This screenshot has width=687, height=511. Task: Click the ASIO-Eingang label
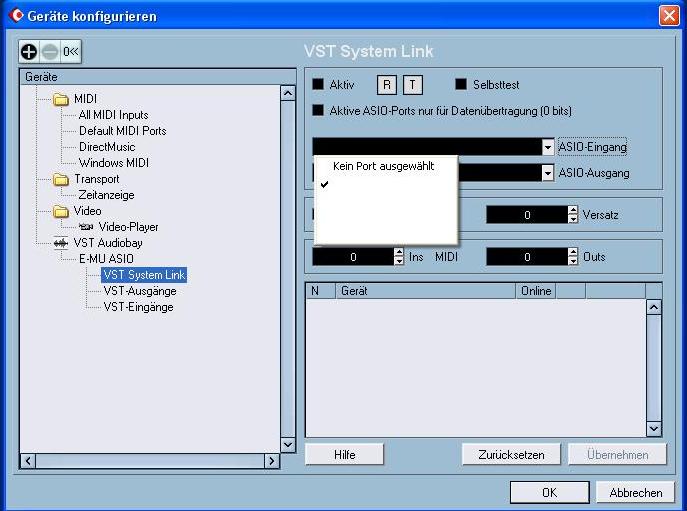592,147
